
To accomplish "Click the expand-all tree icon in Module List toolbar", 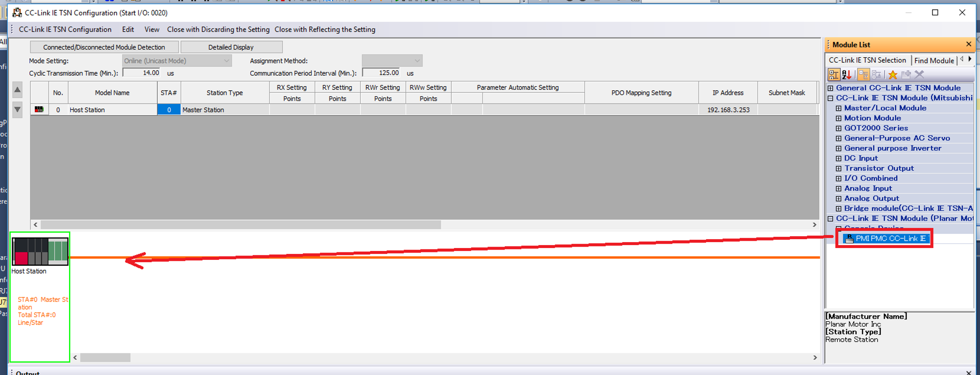I will click(863, 75).
